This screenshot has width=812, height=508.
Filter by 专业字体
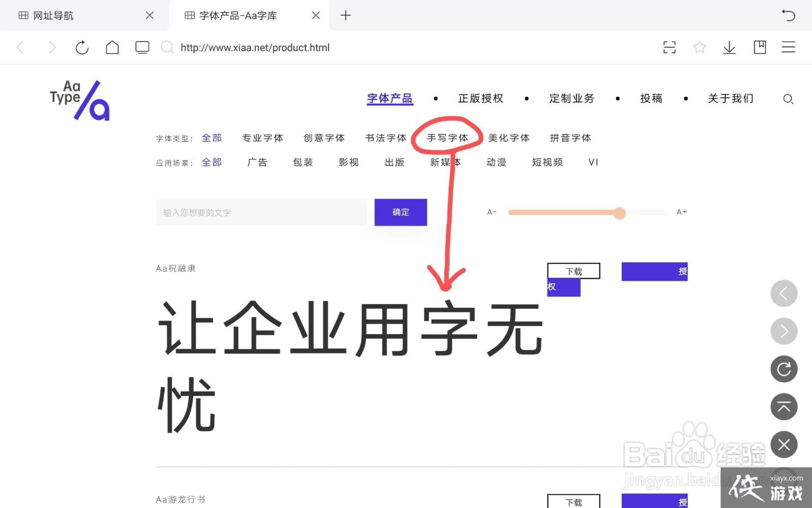(263, 138)
